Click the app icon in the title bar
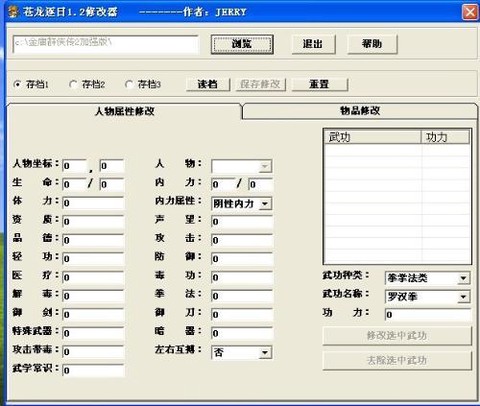 [13, 12]
